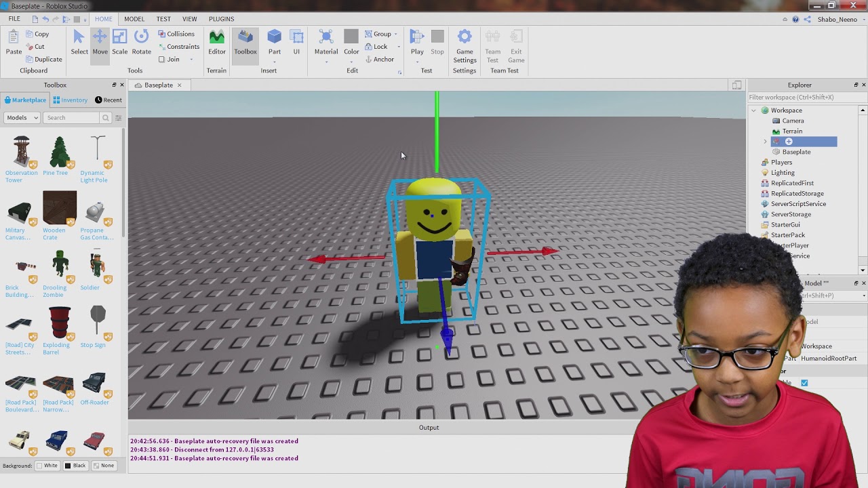Insert a new Part
Screen dimensions: 868x488
[274, 42]
